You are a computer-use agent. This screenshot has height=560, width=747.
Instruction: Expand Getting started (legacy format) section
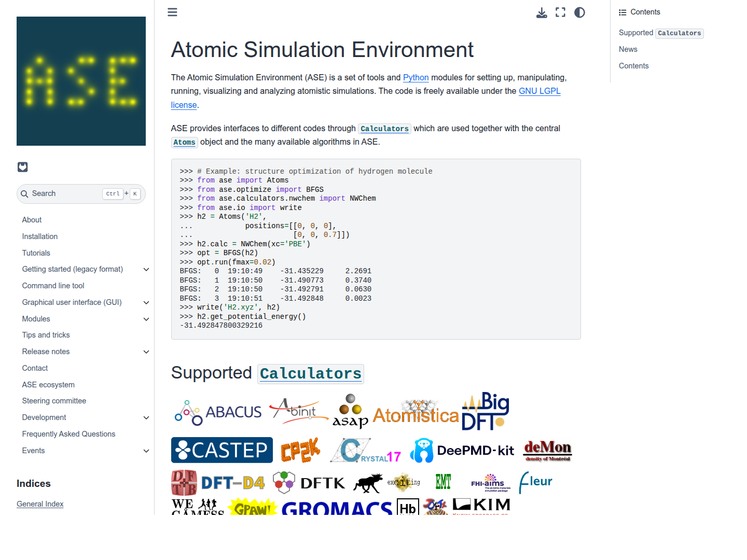(146, 270)
